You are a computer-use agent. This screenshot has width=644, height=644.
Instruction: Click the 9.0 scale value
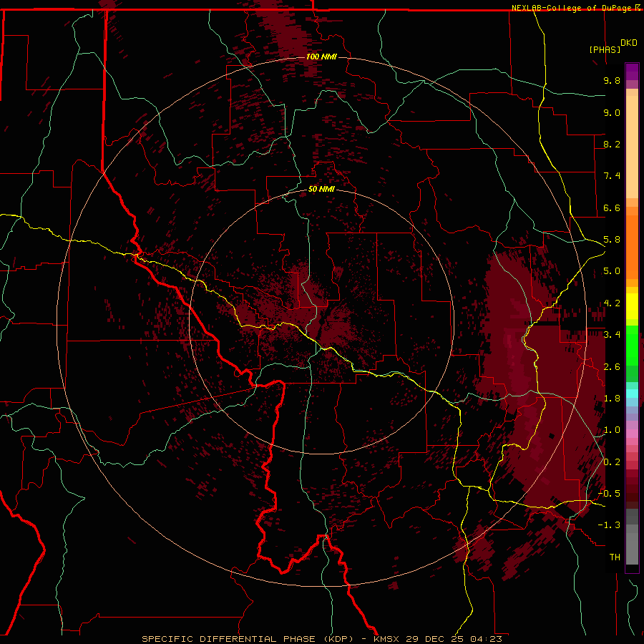click(612, 112)
